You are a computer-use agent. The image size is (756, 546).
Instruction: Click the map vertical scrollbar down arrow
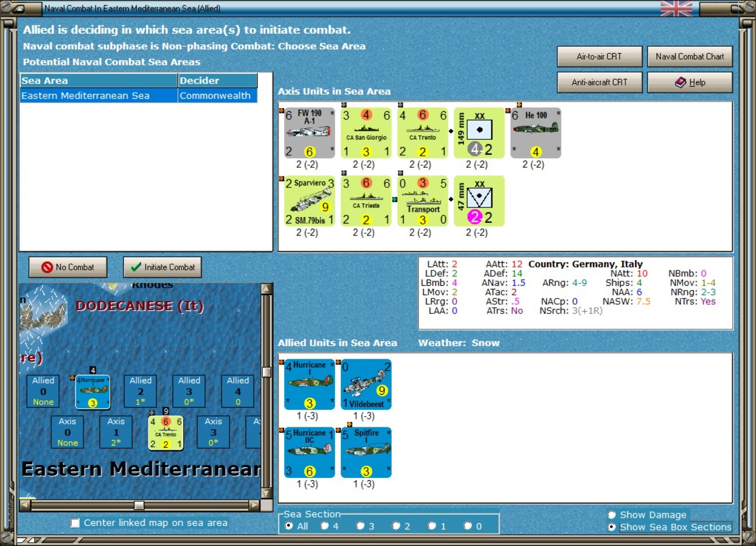pyautogui.click(x=266, y=493)
